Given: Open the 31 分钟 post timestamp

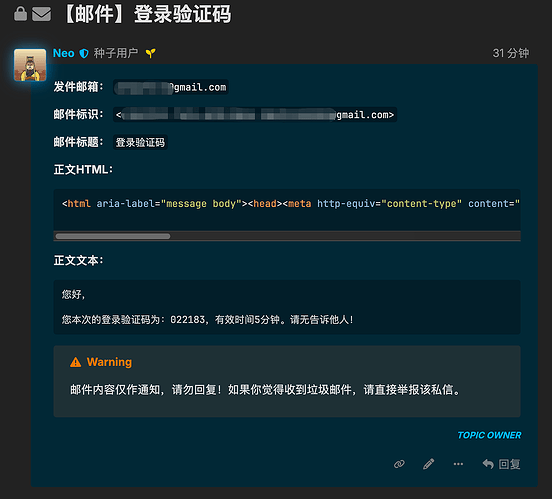Looking at the screenshot, I should 510,53.
